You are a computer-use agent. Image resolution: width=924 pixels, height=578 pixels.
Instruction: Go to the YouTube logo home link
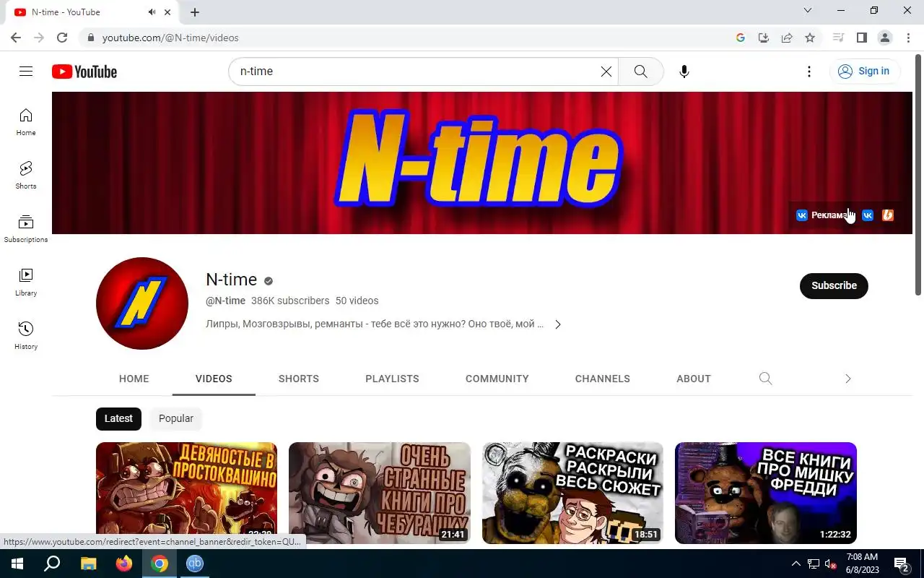[84, 72]
